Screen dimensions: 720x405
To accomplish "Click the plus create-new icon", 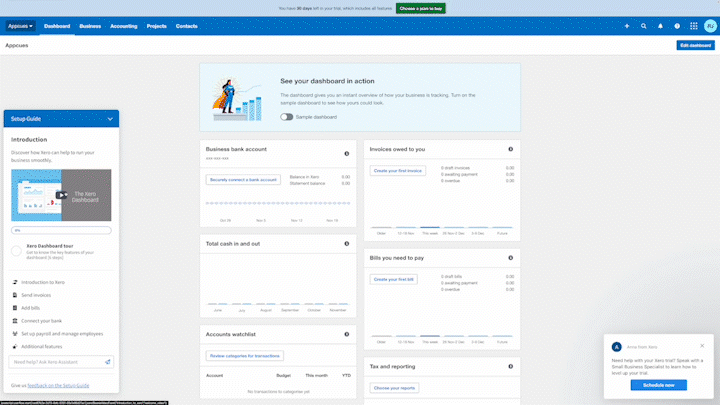I will pos(627,26).
